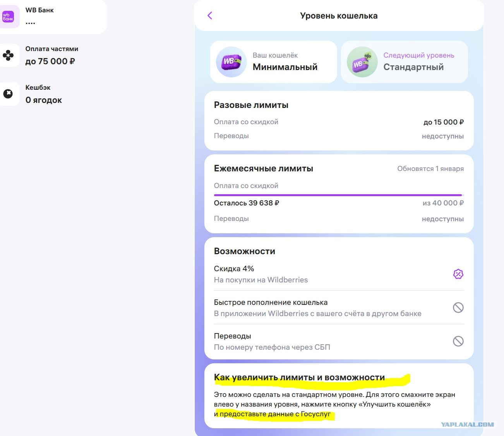Select the Оплата частями clover icon

pyautogui.click(x=8, y=55)
